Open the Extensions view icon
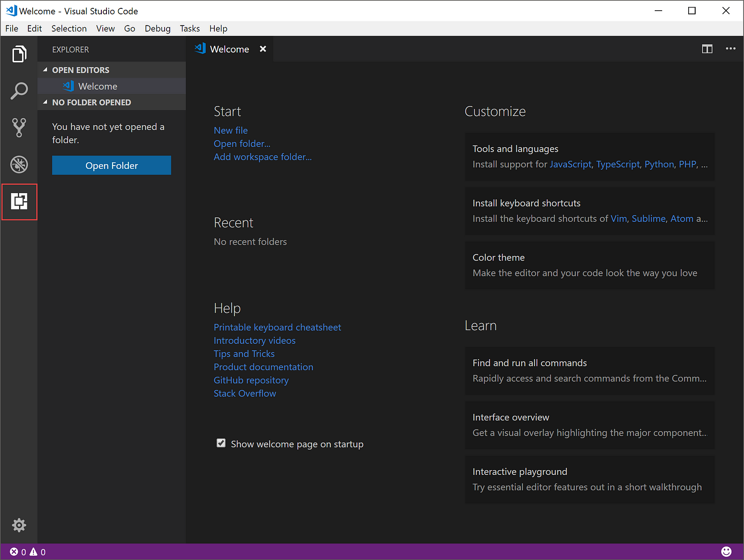The image size is (744, 560). click(19, 201)
